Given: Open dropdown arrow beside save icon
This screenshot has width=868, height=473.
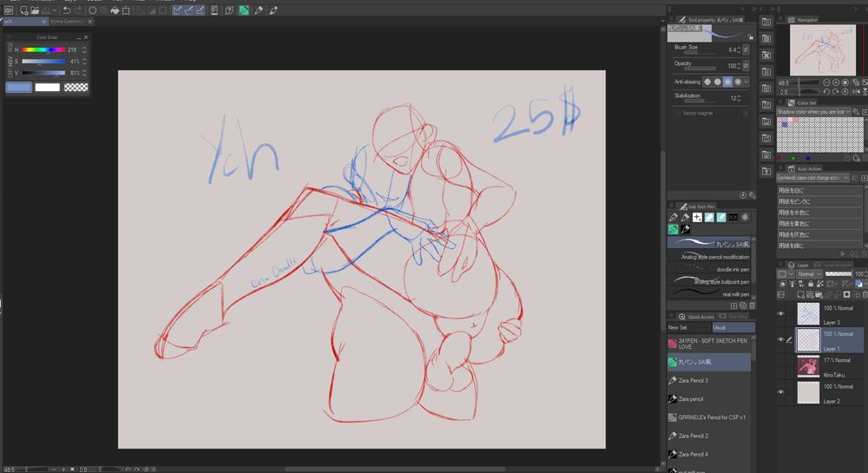Looking at the screenshot, I should [x=54, y=10].
